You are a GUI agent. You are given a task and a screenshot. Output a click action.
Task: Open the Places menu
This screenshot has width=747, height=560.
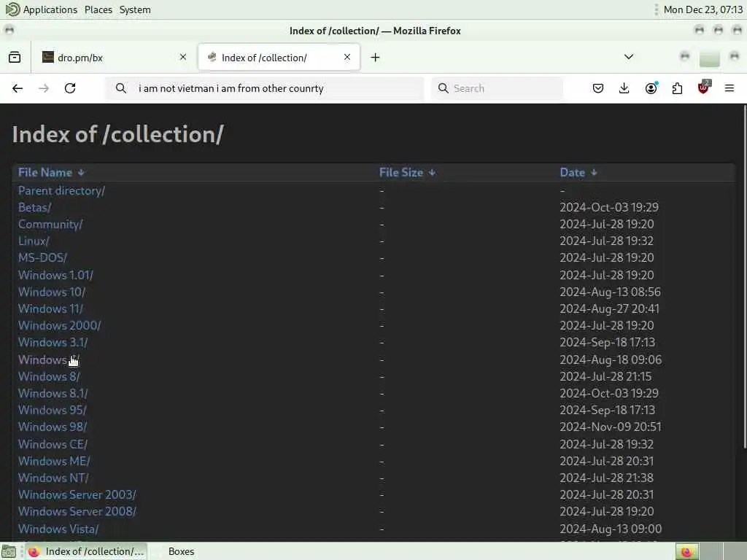pos(98,9)
